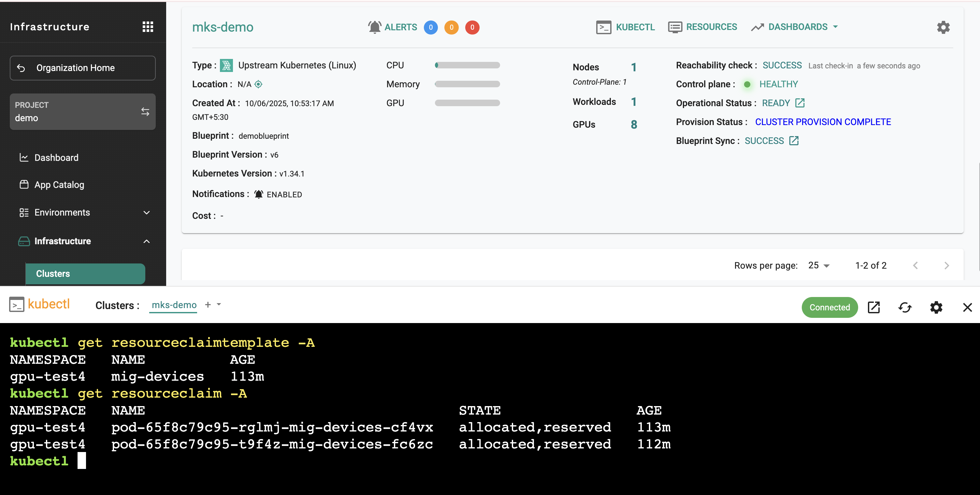
Task: Open the Dashboard sidebar item
Action: 56,157
